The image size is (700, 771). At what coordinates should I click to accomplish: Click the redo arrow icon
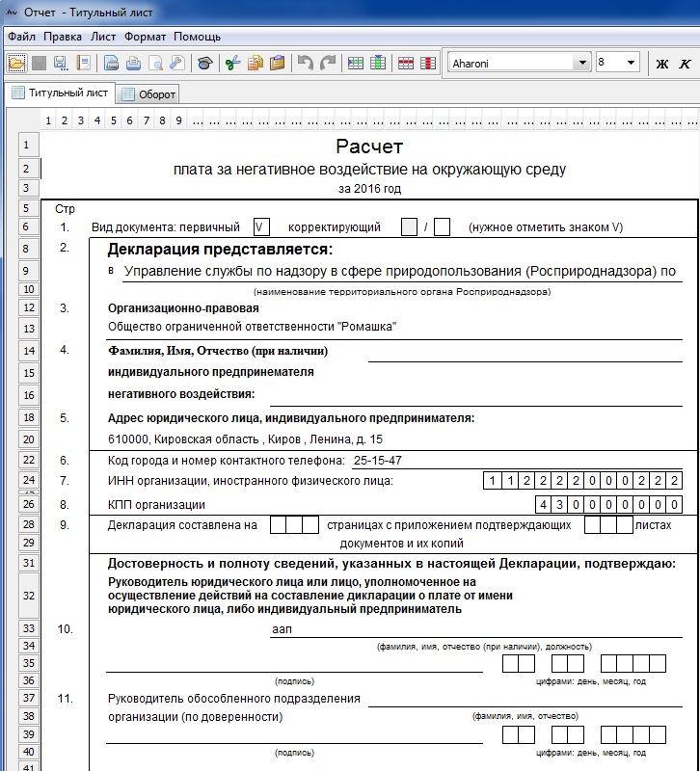pyautogui.click(x=328, y=63)
